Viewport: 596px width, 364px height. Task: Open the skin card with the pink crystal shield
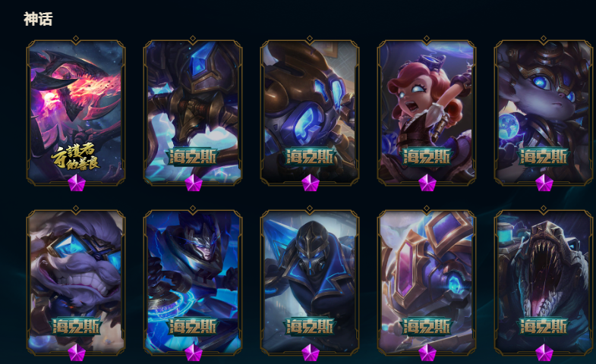coord(427,282)
